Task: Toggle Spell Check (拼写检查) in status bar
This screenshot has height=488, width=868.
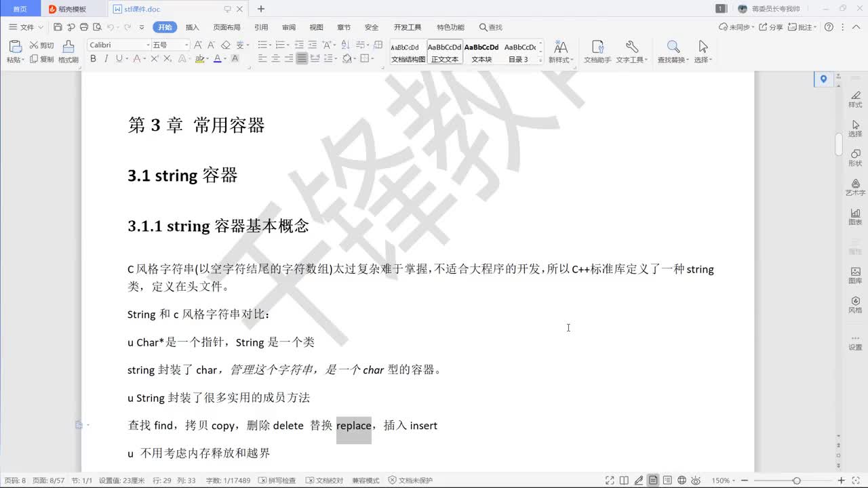Action: [277, 481]
